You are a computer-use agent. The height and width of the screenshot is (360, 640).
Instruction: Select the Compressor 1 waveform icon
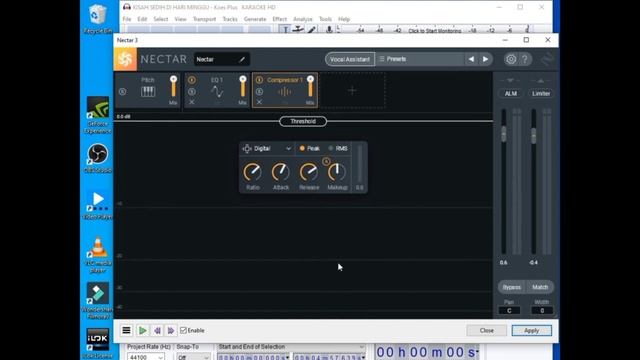284,92
